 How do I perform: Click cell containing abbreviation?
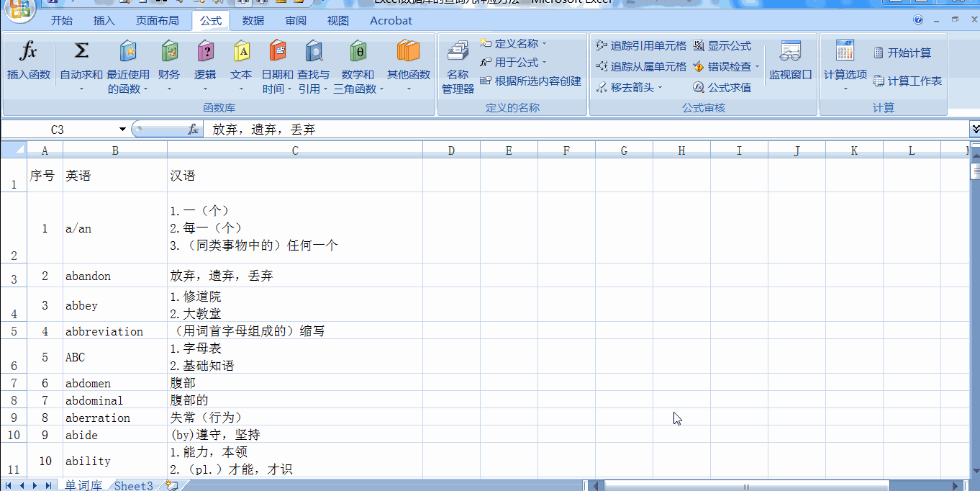click(x=115, y=331)
